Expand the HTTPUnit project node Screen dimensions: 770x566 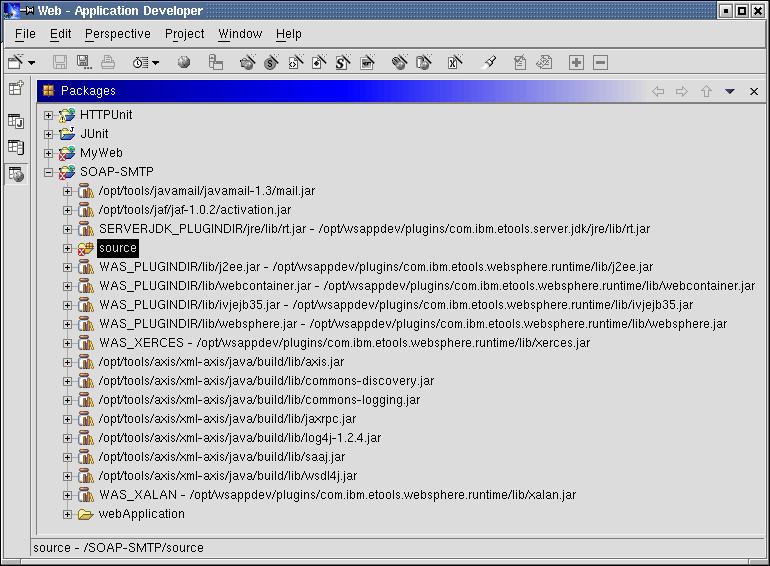pyautogui.click(x=48, y=115)
